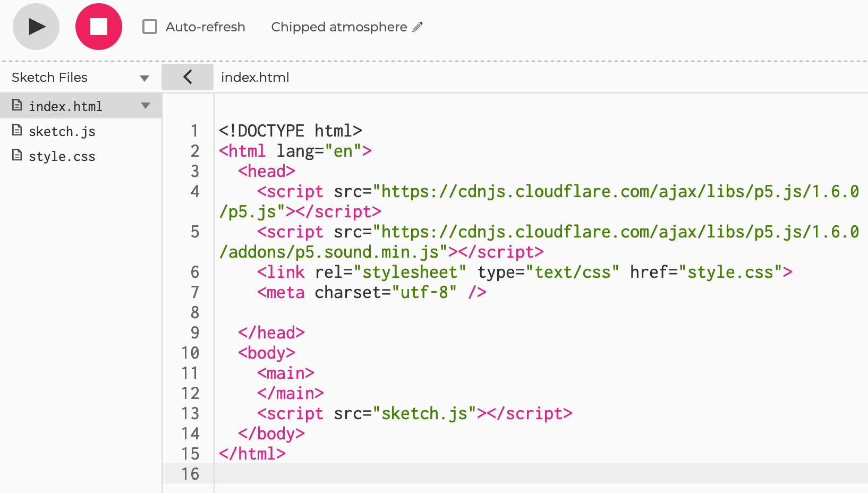Place cursor on empty line 16
This screenshot has height=493, width=868.
pyautogui.click(x=541, y=473)
